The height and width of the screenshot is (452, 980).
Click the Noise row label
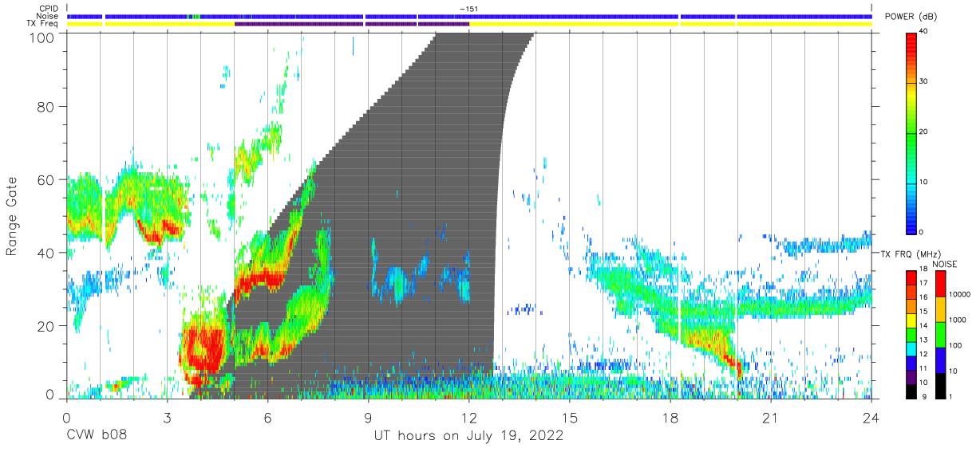(x=48, y=16)
